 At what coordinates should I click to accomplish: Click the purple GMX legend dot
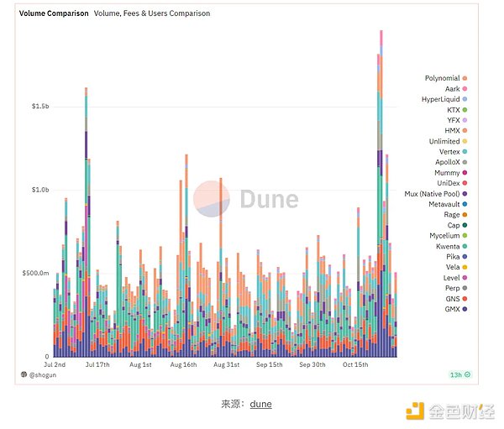pyautogui.click(x=465, y=309)
